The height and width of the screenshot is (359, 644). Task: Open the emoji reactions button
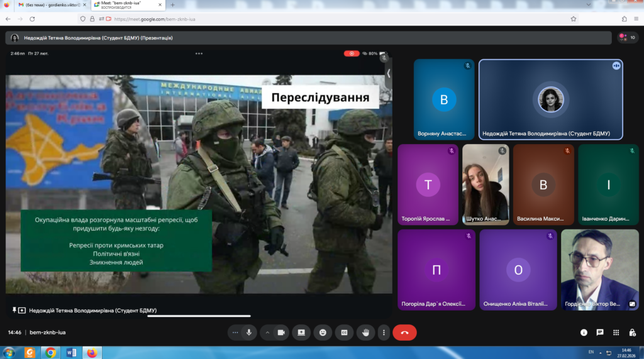coord(323,333)
